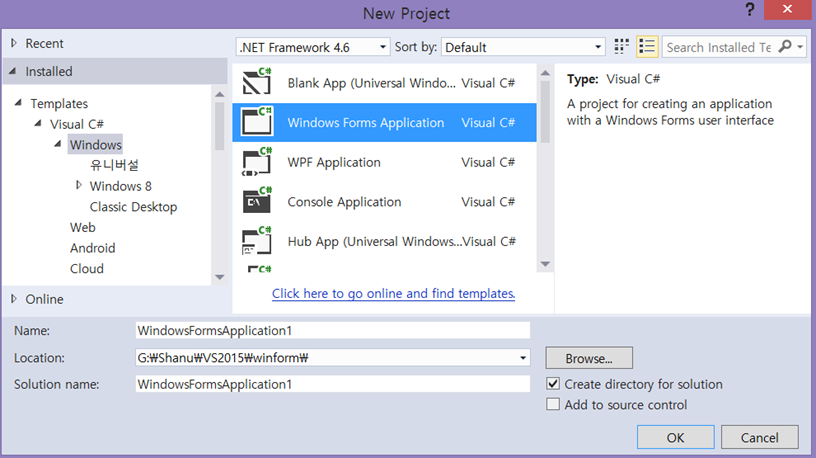
Task: Switch to list view layout
Action: pos(647,47)
